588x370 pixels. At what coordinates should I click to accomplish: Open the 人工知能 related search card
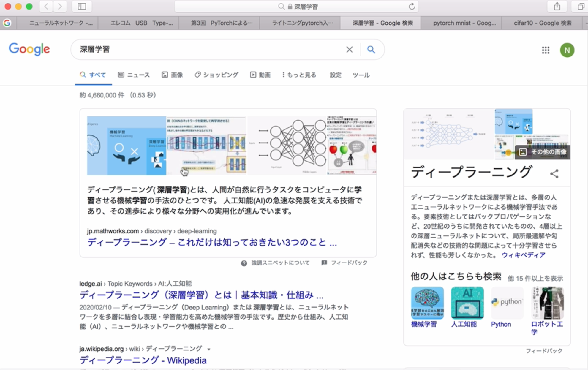coord(467,307)
